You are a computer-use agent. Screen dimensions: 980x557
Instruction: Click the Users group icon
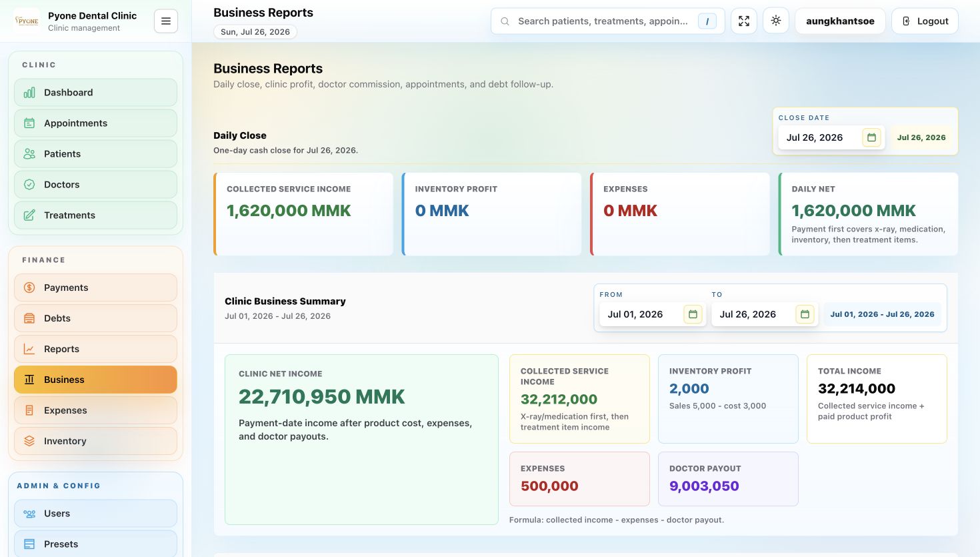(29, 514)
